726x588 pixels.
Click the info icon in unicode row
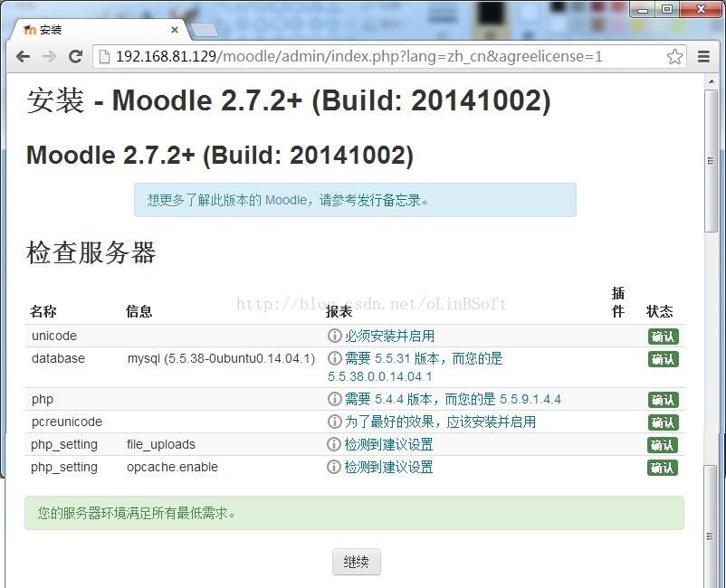point(334,336)
